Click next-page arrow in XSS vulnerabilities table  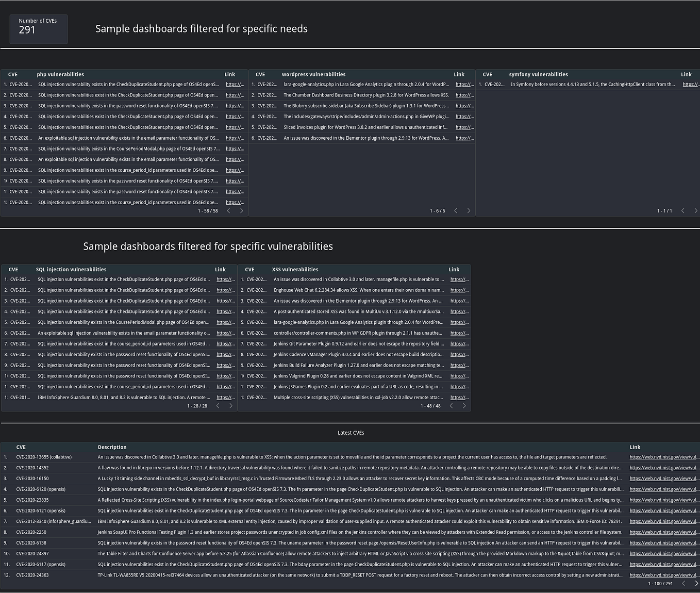point(464,406)
